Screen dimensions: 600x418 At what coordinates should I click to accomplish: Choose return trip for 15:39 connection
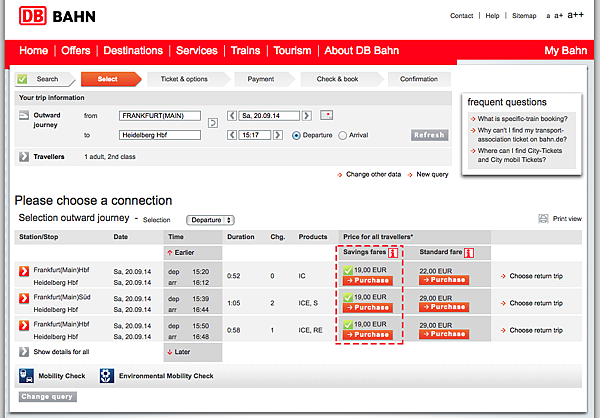[x=532, y=303]
